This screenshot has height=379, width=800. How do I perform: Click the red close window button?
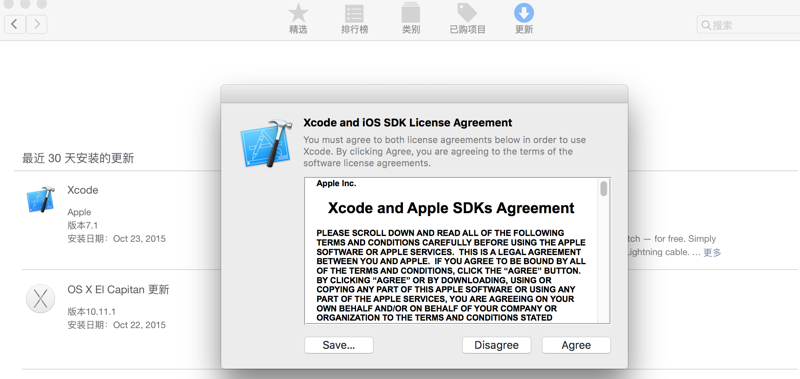pyautogui.click(x=9, y=4)
